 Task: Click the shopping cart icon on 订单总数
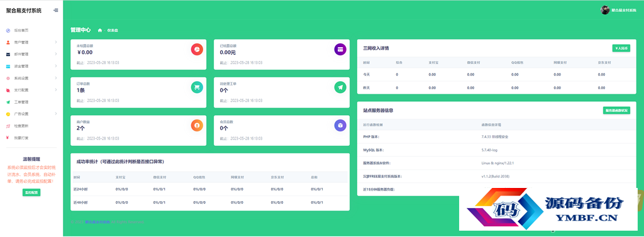click(x=197, y=87)
